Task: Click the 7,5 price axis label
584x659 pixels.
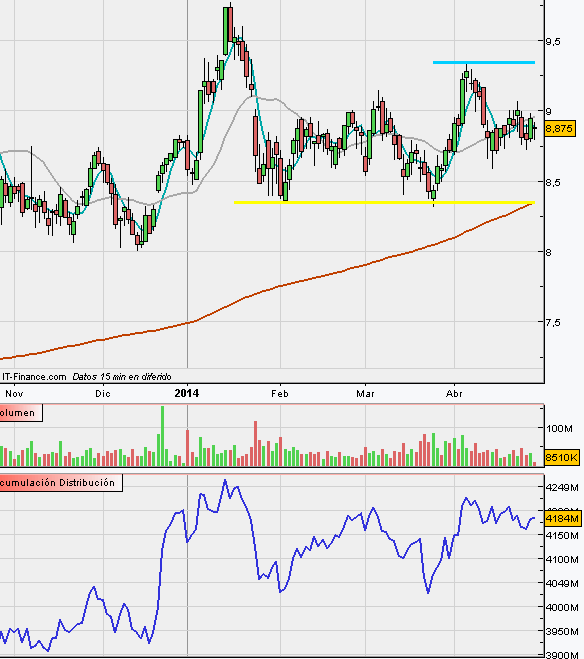Action: (553, 322)
